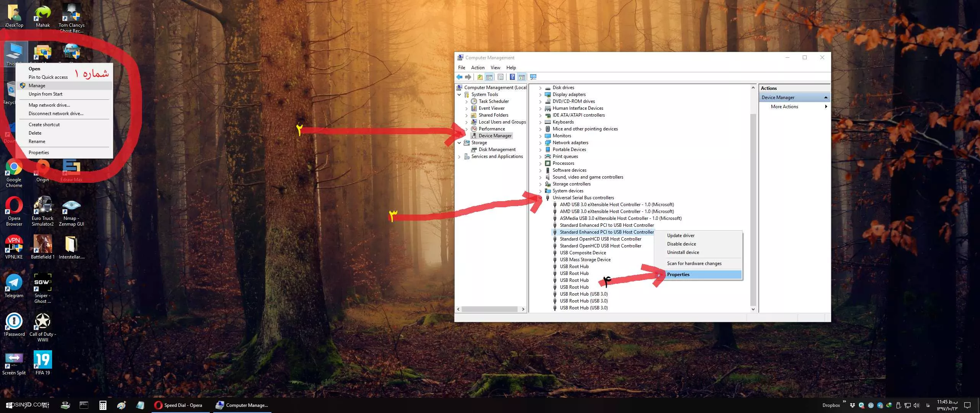The width and height of the screenshot is (980, 413).
Task: Click the Euro Truck Simulator2 desktop icon
Action: coord(42,211)
